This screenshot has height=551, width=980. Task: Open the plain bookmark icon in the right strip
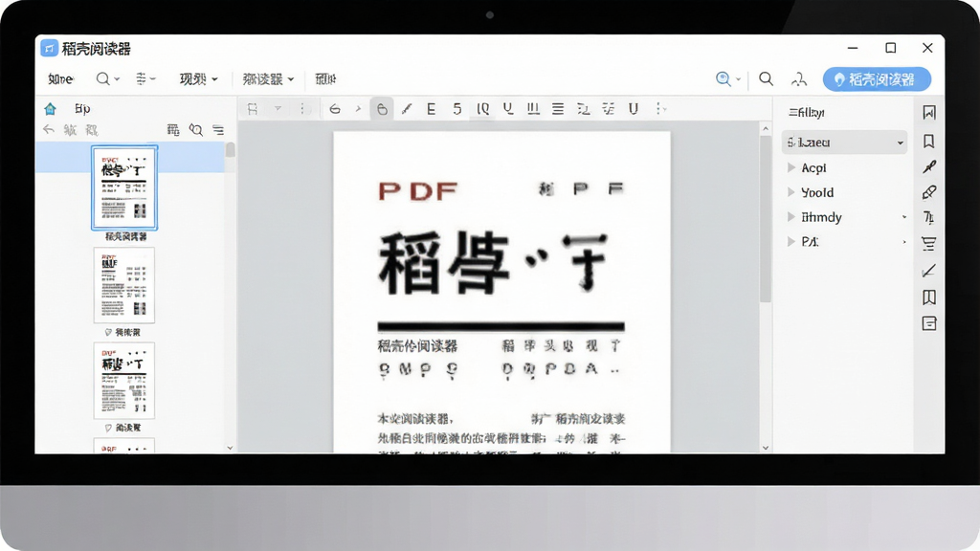(x=928, y=142)
